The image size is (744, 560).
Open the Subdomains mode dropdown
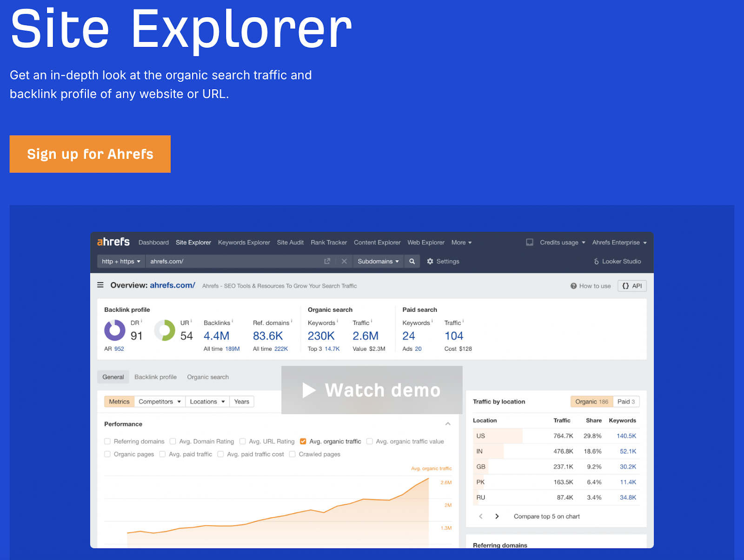point(378,262)
